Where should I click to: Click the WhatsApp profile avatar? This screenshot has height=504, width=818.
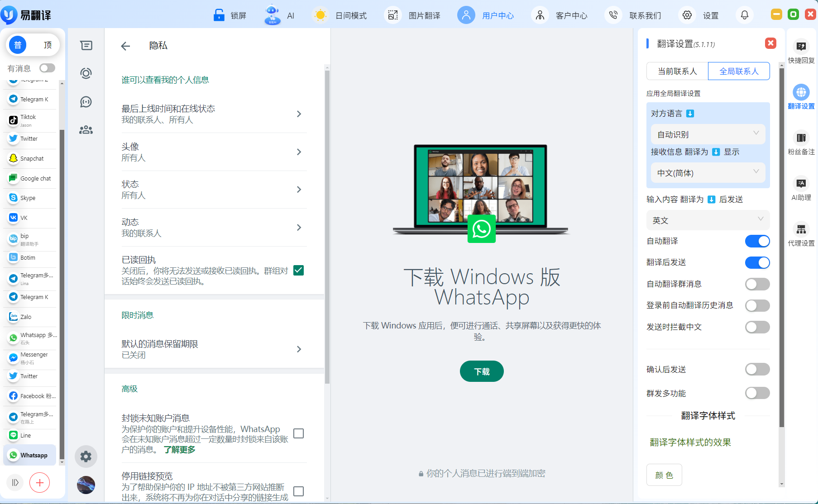[86, 485]
